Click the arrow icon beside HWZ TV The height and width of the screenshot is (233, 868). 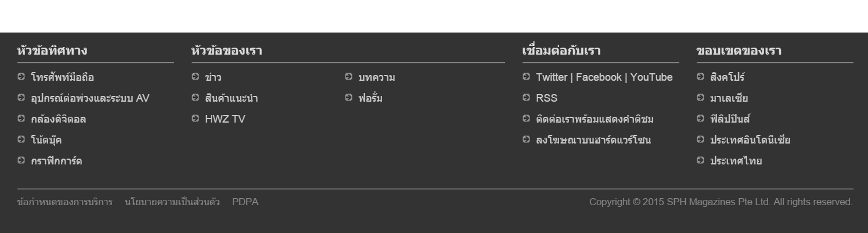pyautogui.click(x=195, y=119)
